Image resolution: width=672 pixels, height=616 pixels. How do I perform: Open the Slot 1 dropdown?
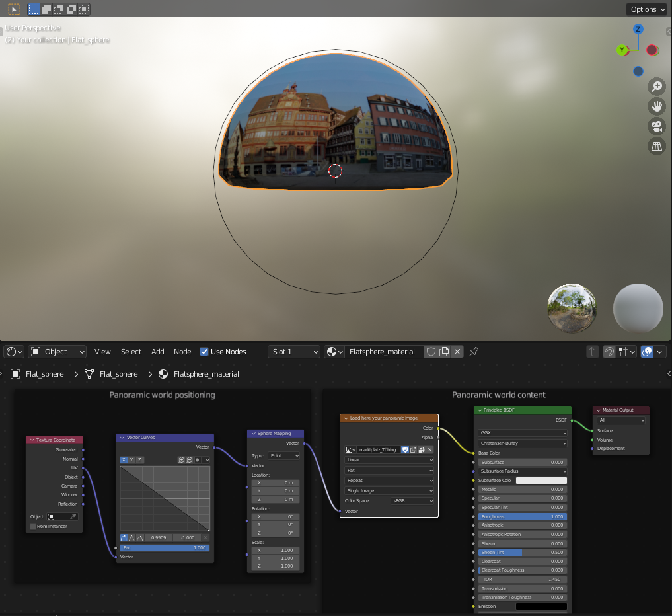294,352
